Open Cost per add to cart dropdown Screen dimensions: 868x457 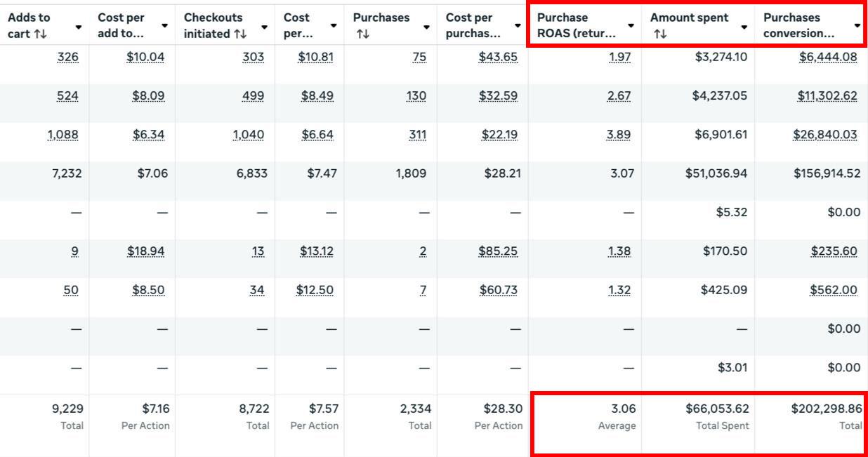pos(164,26)
